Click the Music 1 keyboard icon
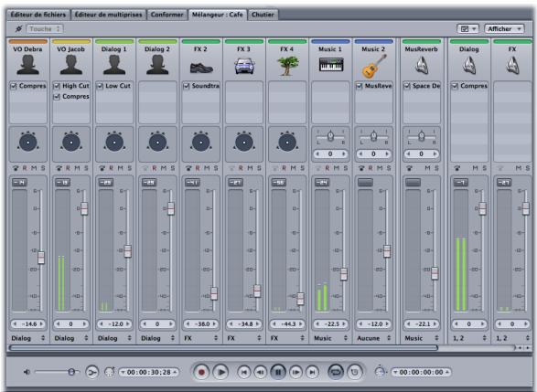Image resolution: width=537 pixels, height=392 pixels. 331,64
